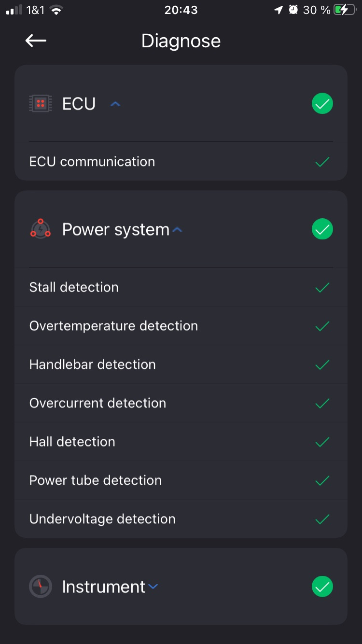Click the Instrument gauge icon
The height and width of the screenshot is (644, 362).
point(41,587)
